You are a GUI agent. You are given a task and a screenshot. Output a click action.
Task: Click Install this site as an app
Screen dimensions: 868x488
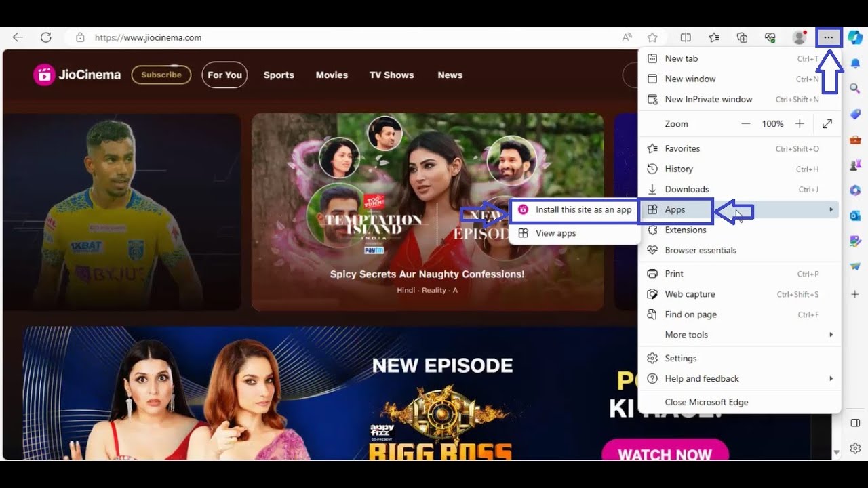[574, 210]
